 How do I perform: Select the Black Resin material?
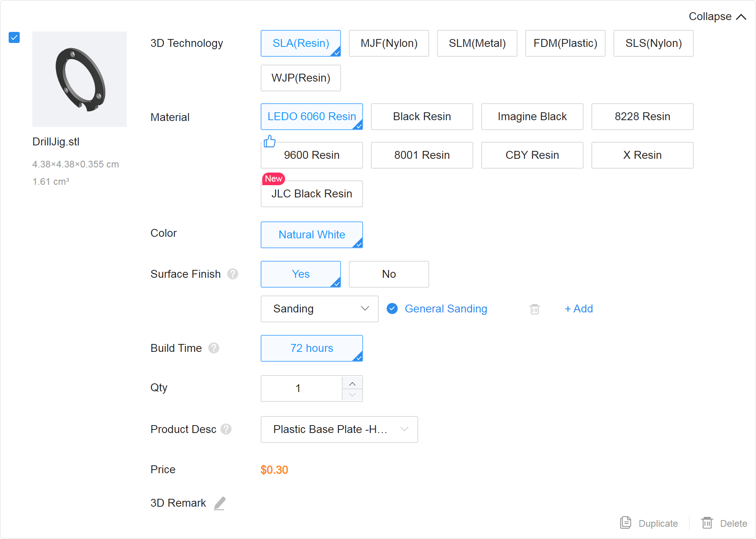pyautogui.click(x=422, y=117)
